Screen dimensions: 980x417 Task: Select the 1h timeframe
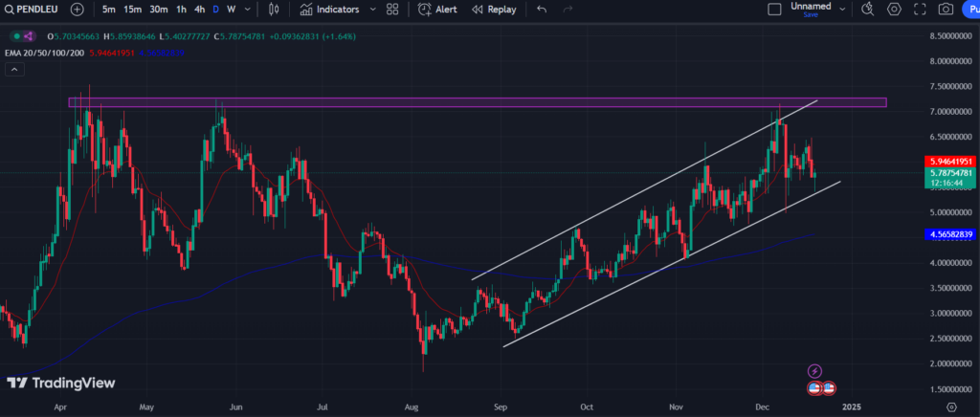tap(181, 10)
